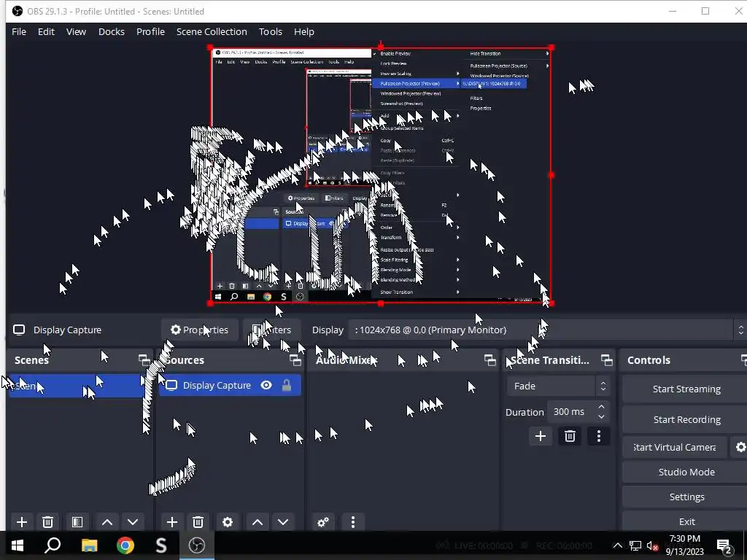This screenshot has width=747, height=560.
Task: Click the taskbar clock 7:30 PM
Action: (x=684, y=545)
